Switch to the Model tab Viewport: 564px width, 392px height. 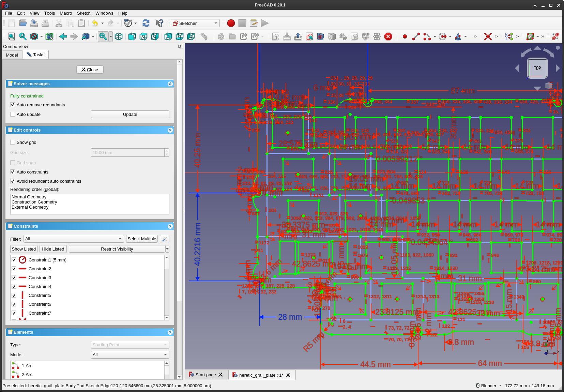[12, 55]
